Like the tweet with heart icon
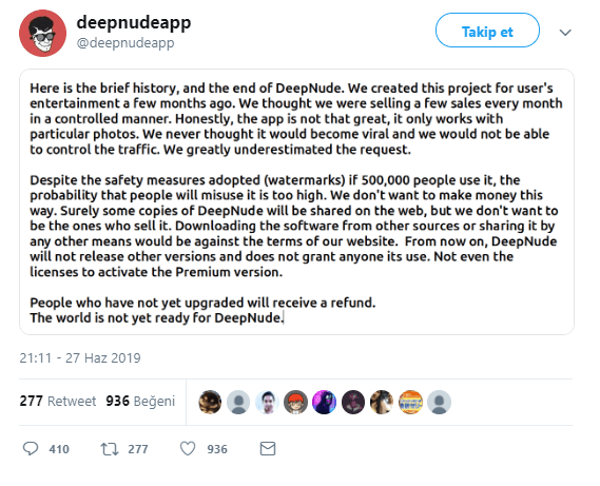 pyautogui.click(x=187, y=449)
